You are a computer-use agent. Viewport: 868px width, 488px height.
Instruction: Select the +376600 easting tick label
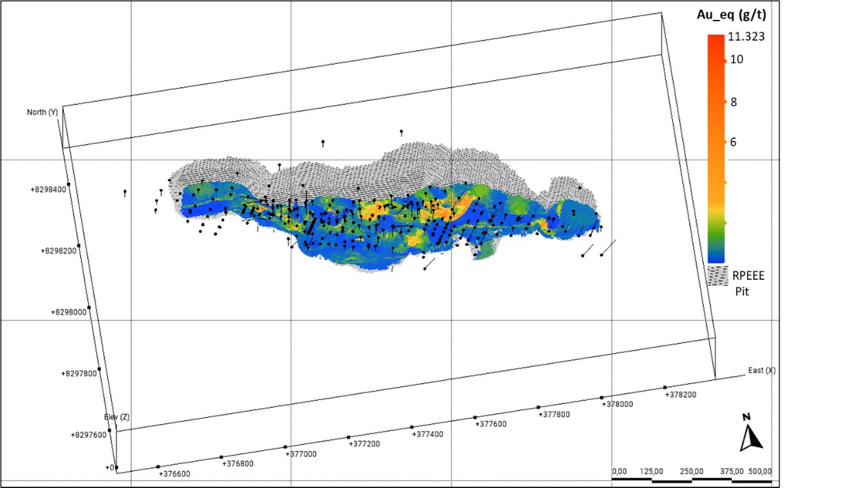point(176,474)
